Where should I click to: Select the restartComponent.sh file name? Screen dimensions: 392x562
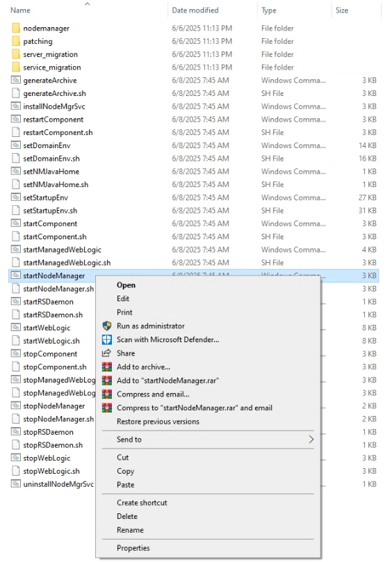[x=58, y=133]
